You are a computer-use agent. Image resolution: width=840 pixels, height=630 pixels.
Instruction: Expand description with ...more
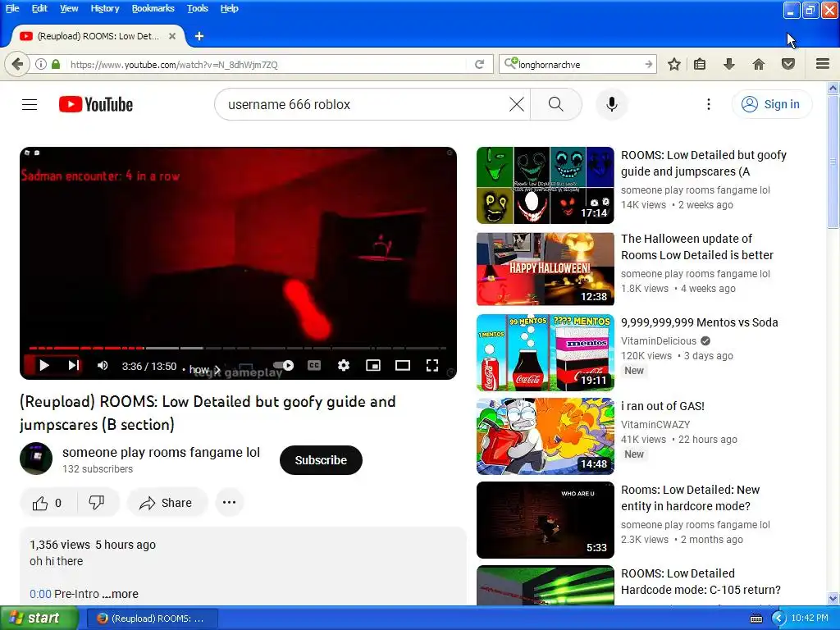[x=120, y=594]
